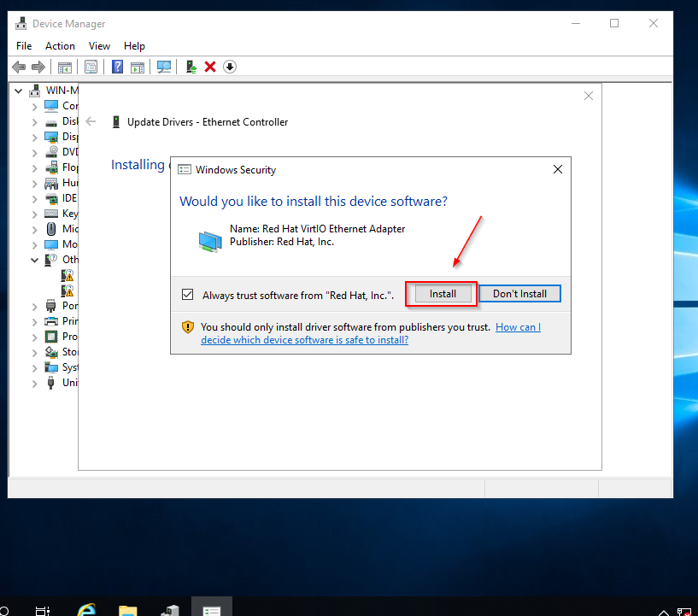Scan for hardware changes monitor icon
Image resolution: width=698 pixels, height=616 pixels.
click(x=164, y=67)
